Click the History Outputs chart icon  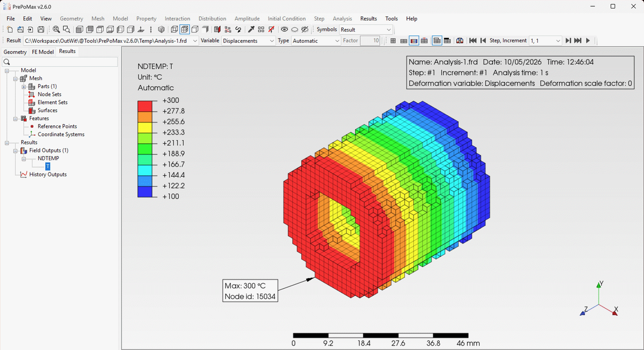24,174
